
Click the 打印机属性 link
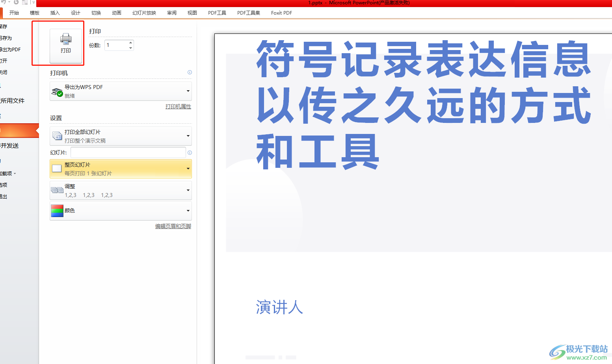click(178, 106)
